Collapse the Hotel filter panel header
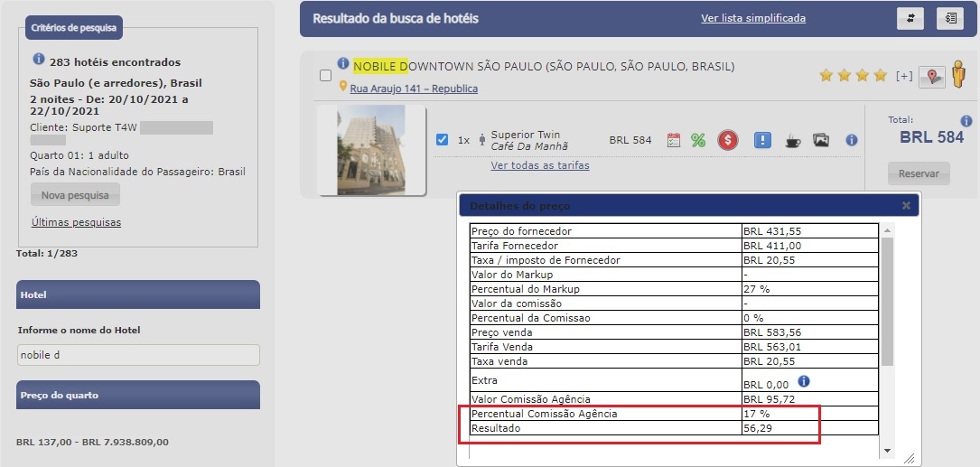 point(138,294)
